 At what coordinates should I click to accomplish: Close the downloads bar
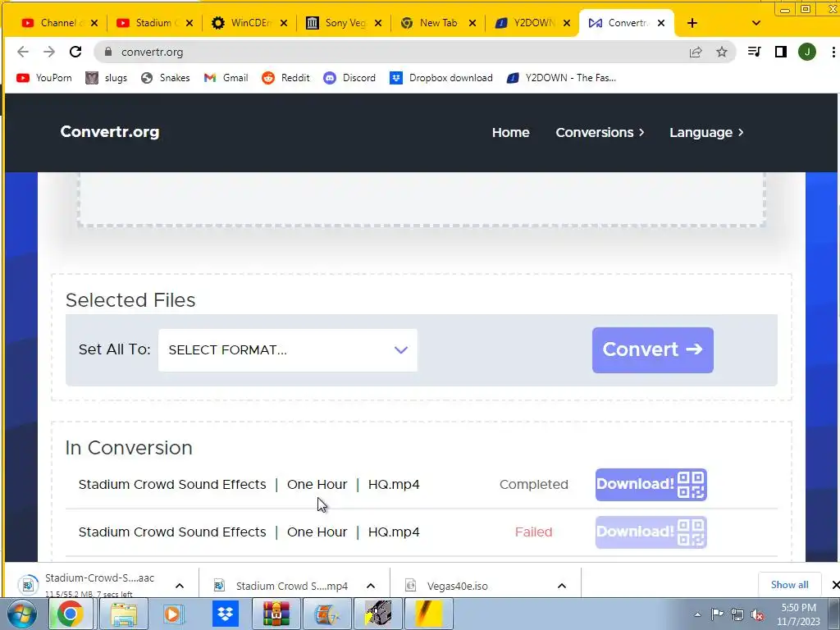(834, 585)
